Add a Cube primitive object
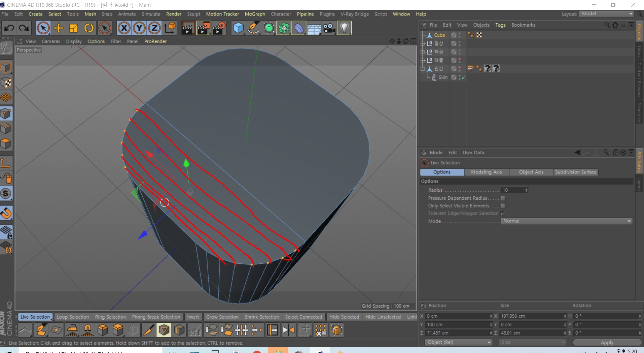 (x=238, y=28)
